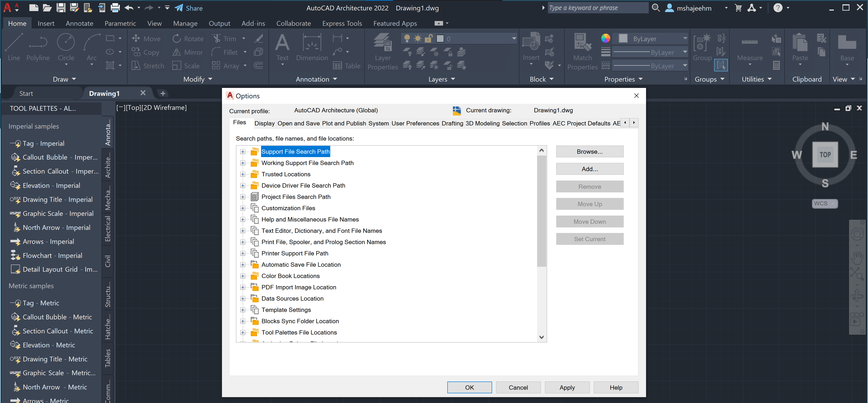
Task: Open the color wheel in Properties panel
Action: (x=606, y=38)
